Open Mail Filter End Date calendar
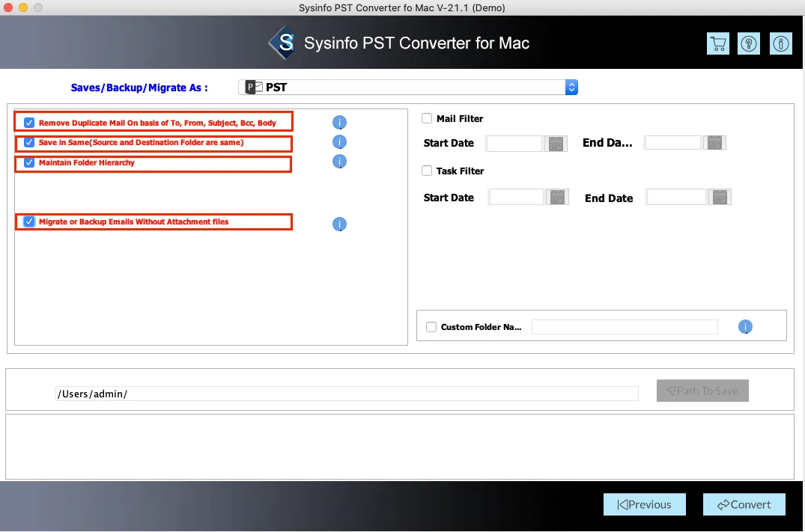This screenshot has width=805, height=532. pyautogui.click(x=714, y=143)
